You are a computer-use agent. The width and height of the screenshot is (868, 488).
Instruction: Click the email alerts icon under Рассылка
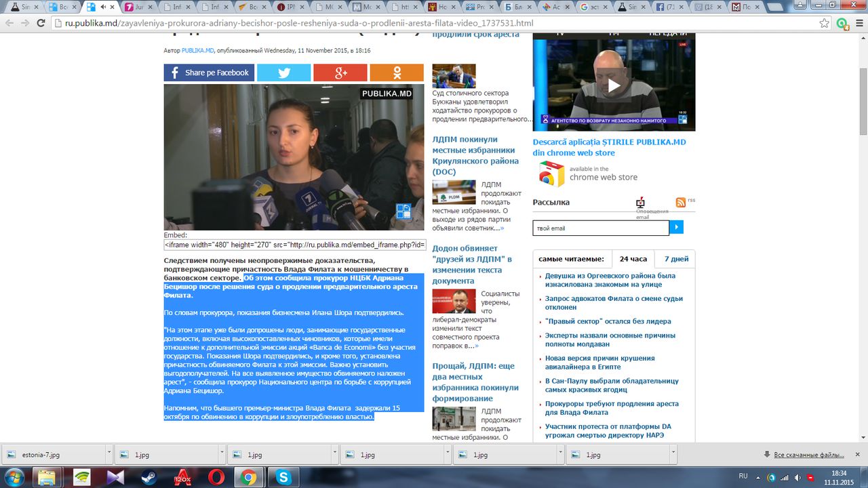[x=640, y=202]
